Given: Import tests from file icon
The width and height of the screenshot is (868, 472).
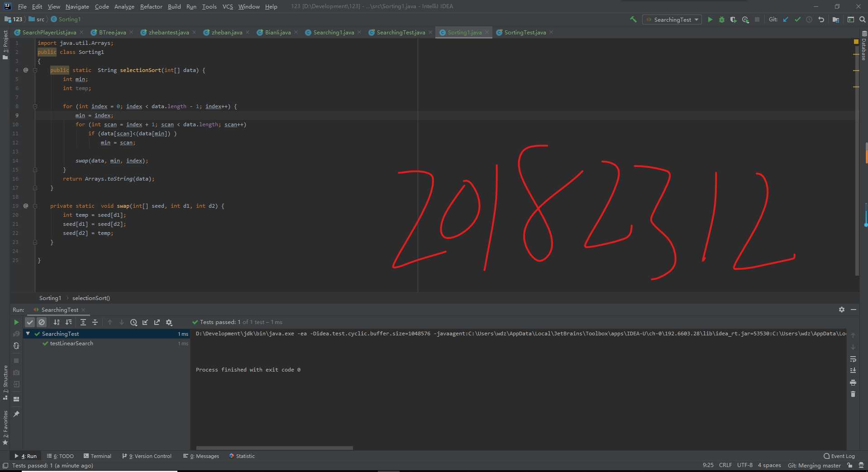Looking at the screenshot, I should pyautogui.click(x=145, y=322).
